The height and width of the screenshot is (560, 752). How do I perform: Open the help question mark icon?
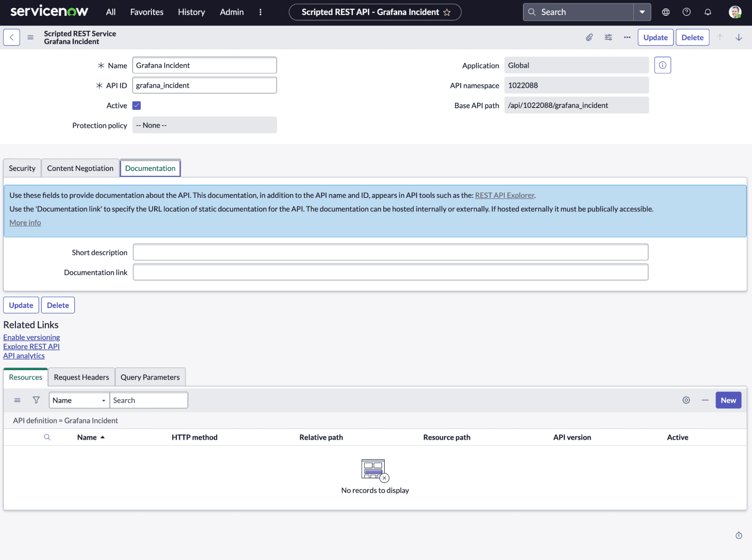(687, 12)
